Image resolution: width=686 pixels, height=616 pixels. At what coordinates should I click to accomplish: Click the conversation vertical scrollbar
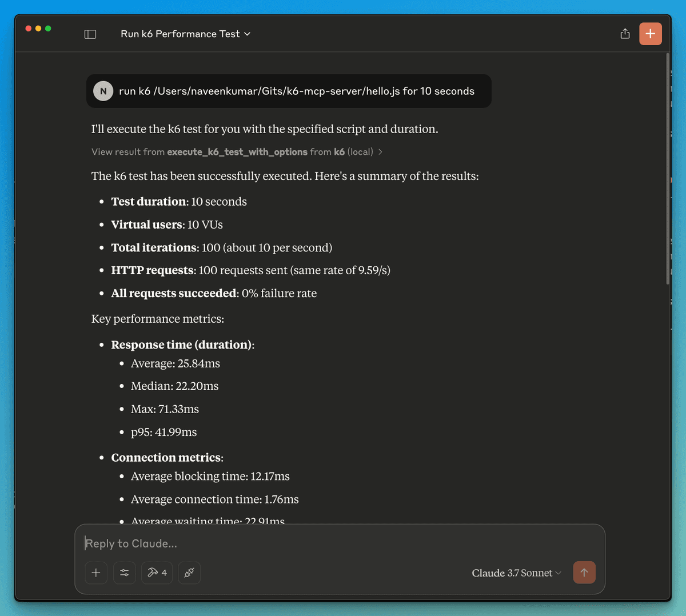click(x=668, y=169)
